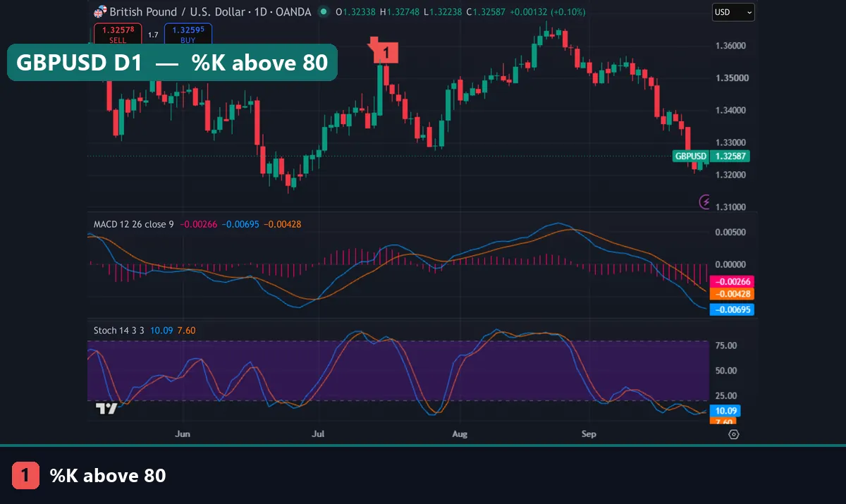846x504 pixels.
Task: Select the Stoch 14 3 3 legend
Action: pos(119,330)
